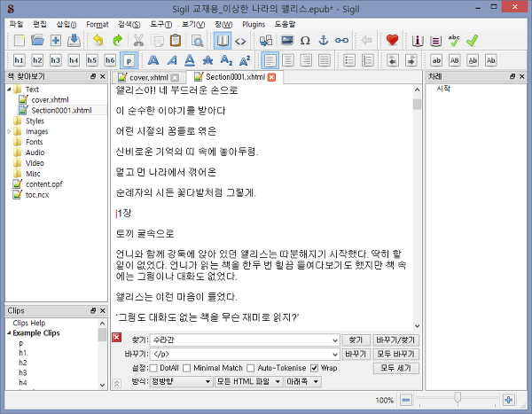Collapse the Example Clips group
Image resolution: width=532 pixels, height=414 pixels.
pyautogui.click(x=9, y=333)
